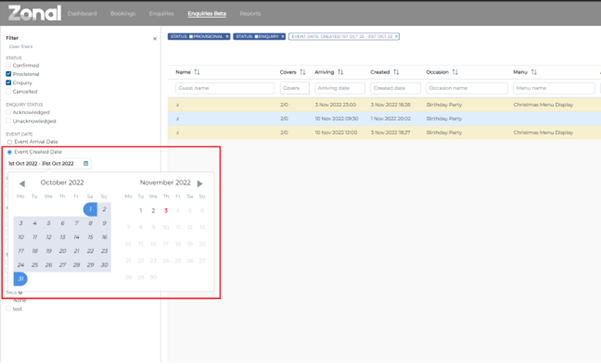
Task: Go to previous month with the left arrow
Action: (22, 184)
